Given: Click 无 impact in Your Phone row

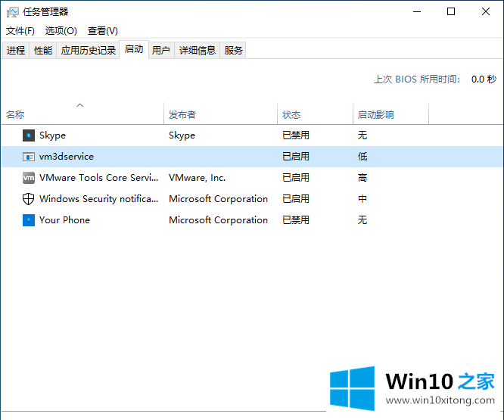Looking at the screenshot, I should (362, 220).
